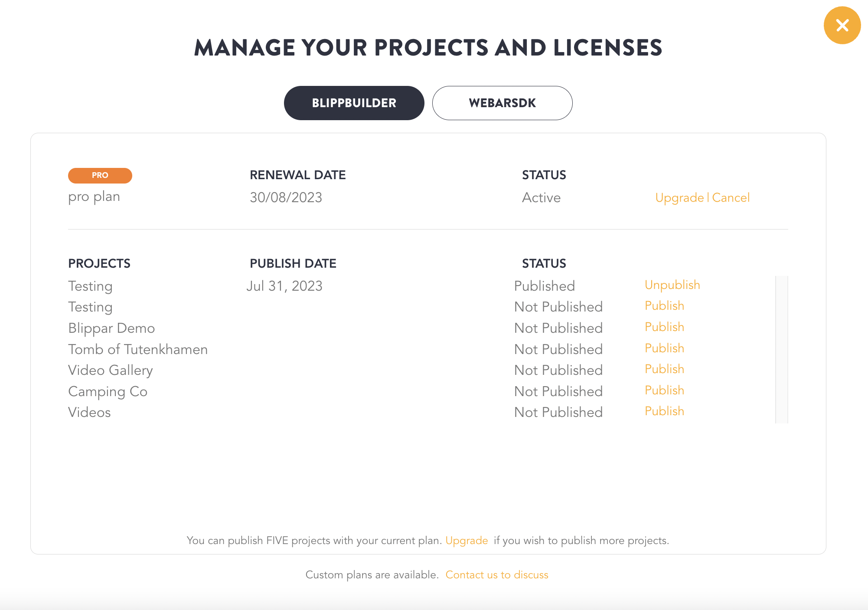Click the Not Published status for Camping Co
The width and height of the screenshot is (868, 610).
click(x=558, y=392)
